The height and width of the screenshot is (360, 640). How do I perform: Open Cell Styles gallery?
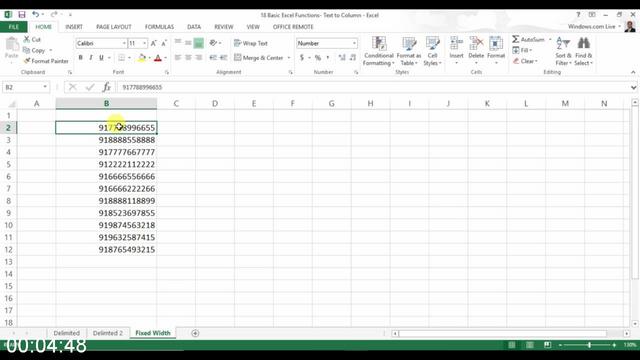[x=432, y=51]
